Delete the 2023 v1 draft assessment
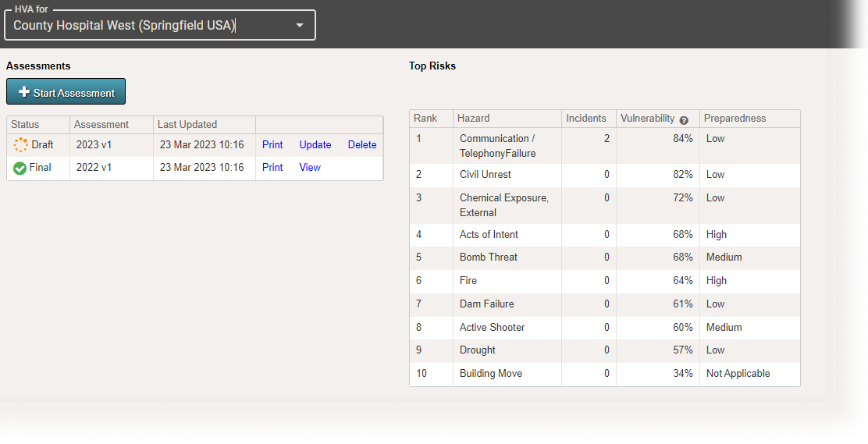Image resolution: width=868 pixels, height=444 pixels. tap(362, 144)
